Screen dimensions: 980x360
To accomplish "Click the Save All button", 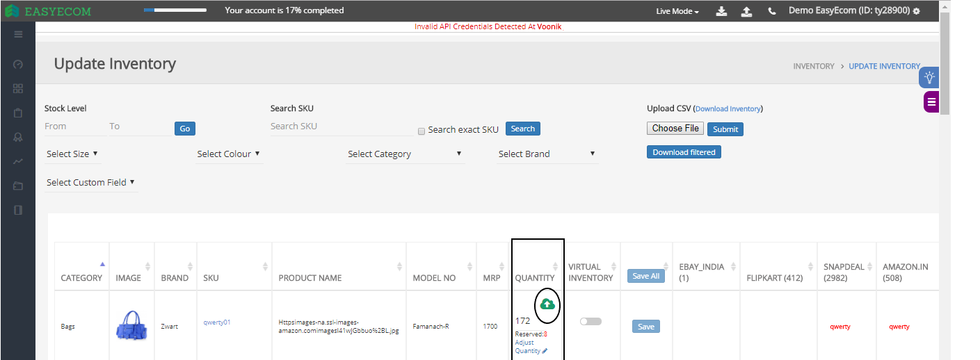I will click(645, 276).
